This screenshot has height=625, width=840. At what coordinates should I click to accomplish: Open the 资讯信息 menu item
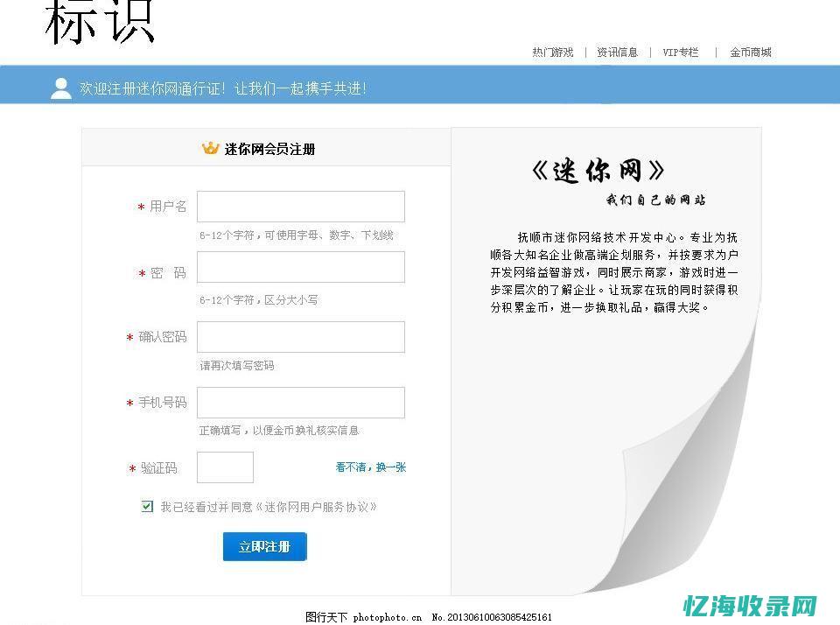618,52
